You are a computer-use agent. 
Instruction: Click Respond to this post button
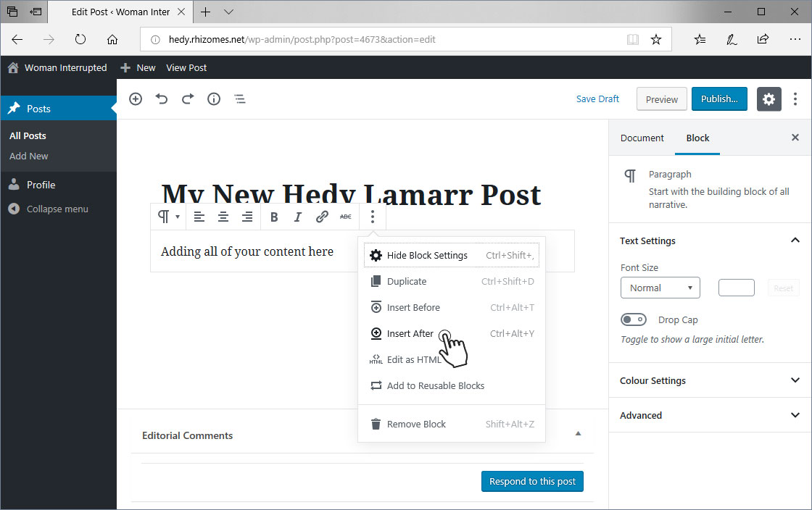(532, 481)
